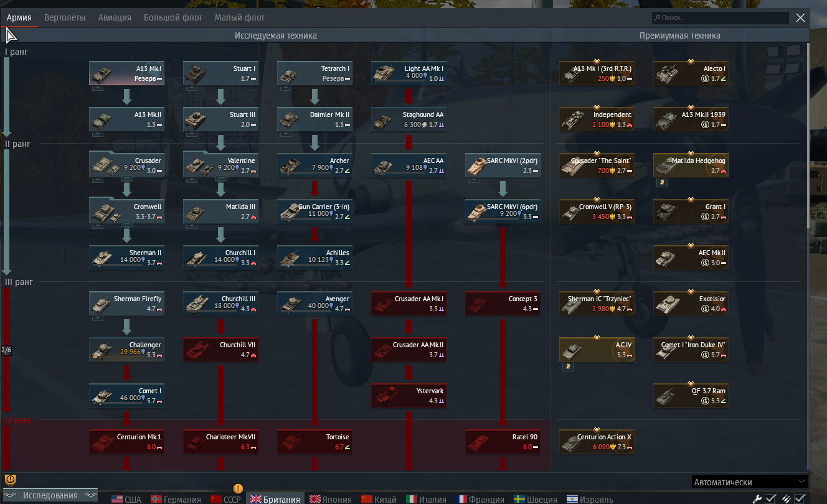827x504 pixels.
Task: Select the Stuart I tank card
Action: click(x=220, y=73)
